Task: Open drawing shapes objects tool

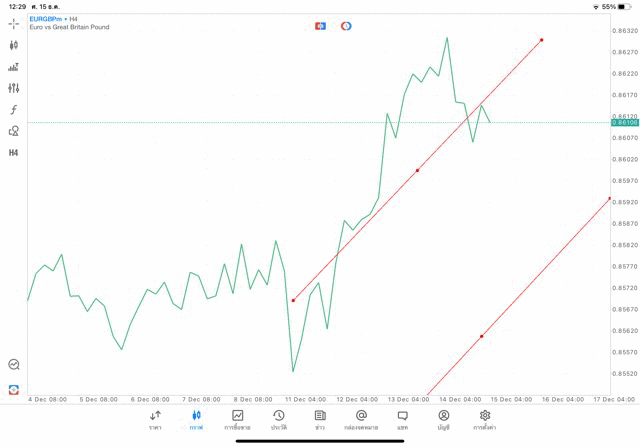Action: pyautogui.click(x=14, y=131)
